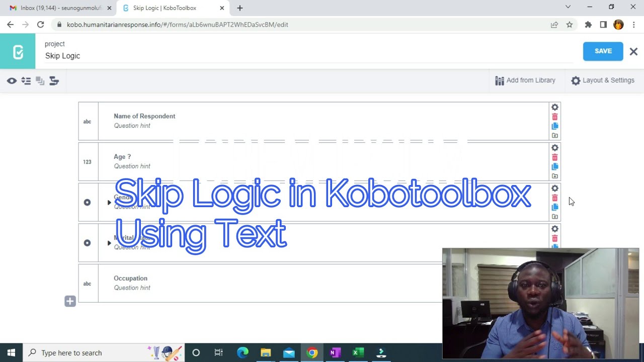Edit Question hint under Occupation

click(132, 288)
